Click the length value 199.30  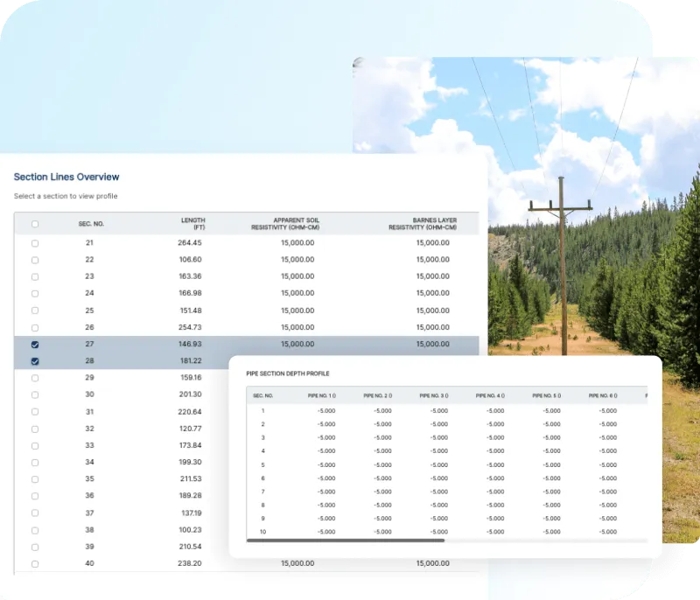tap(190, 462)
